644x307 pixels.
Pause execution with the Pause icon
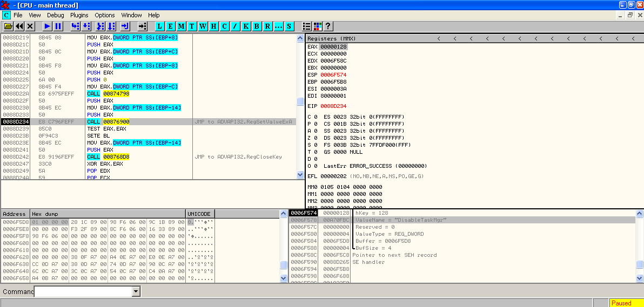(x=58, y=26)
